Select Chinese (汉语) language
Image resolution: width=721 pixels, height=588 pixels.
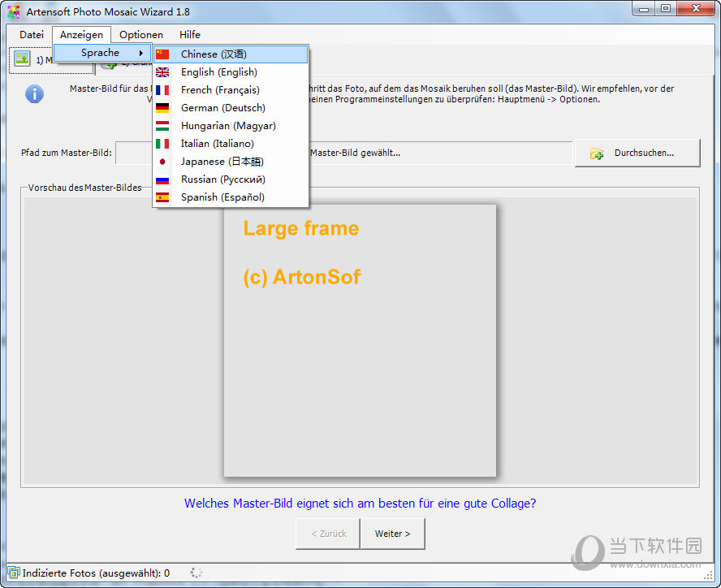tap(231, 54)
